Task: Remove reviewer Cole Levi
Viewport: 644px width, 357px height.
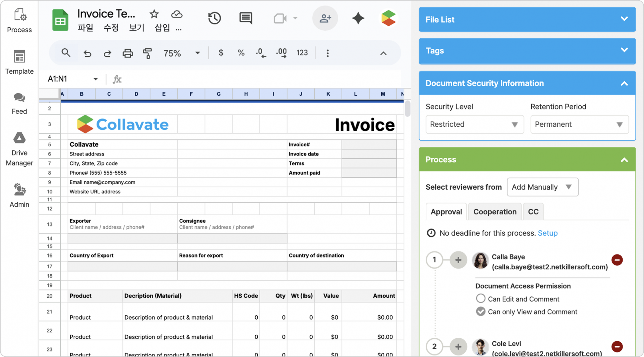Action: coord(617,346)
